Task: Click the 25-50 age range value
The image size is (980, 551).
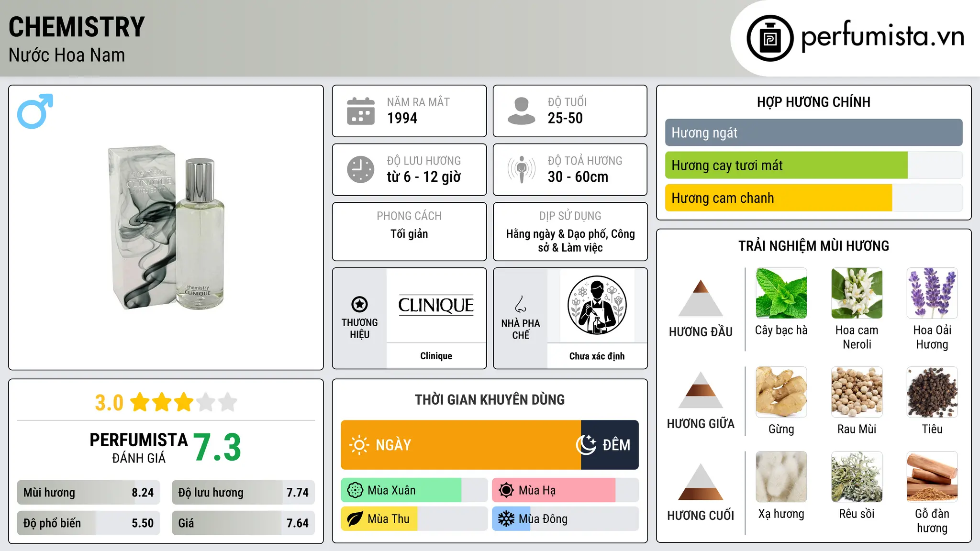Action: tap(565, 118)
